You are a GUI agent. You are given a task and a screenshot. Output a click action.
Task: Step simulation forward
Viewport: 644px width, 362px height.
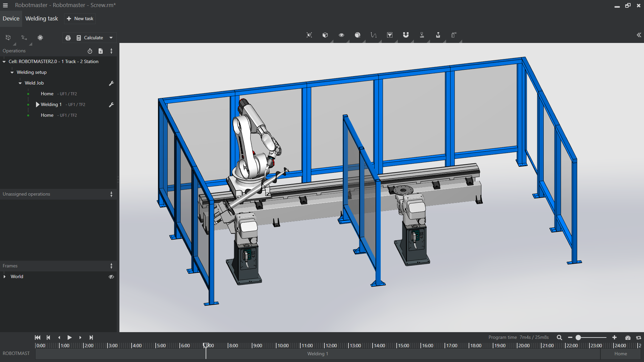tap(80, 338)
